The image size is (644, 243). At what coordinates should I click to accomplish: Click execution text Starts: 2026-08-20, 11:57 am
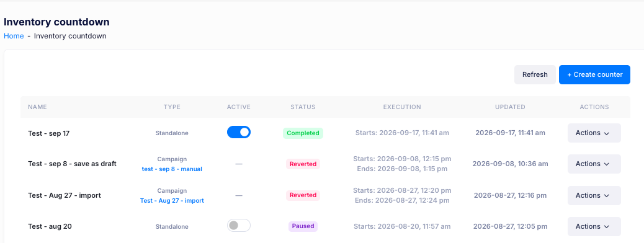[x=402, y=226]
